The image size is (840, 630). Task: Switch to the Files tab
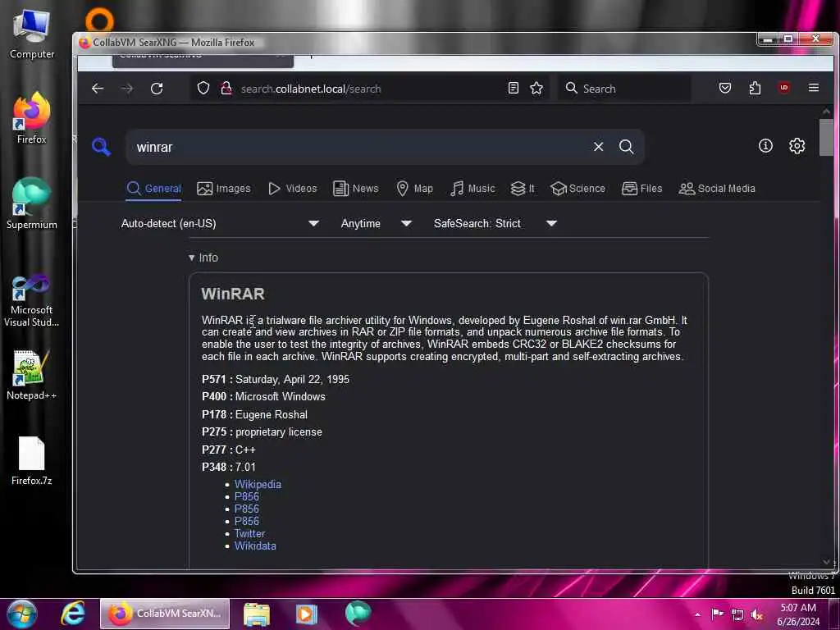(x=641, y=189)
